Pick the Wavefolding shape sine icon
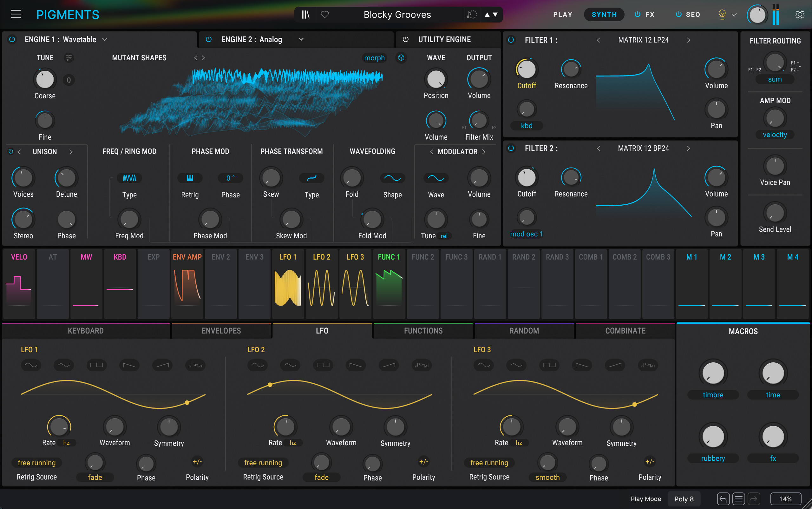This screenshot has height=509, width=812. click(x=392, y=178)
